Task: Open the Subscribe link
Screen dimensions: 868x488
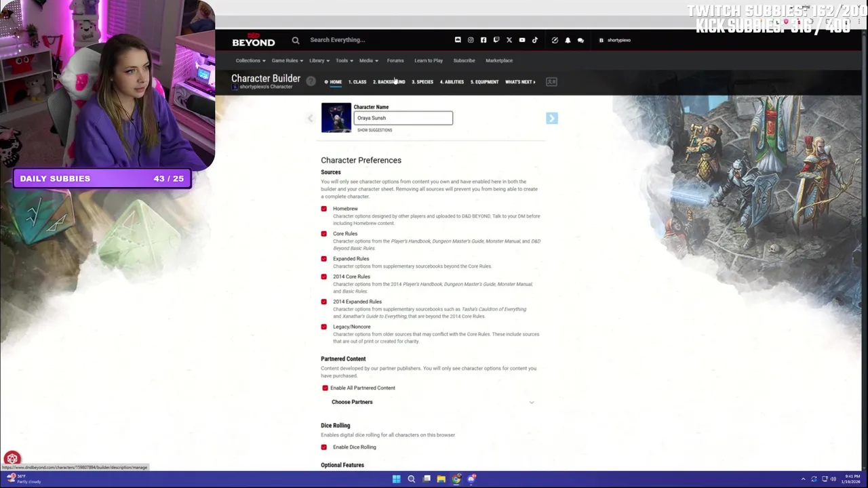Action: (x=464, y=61)
